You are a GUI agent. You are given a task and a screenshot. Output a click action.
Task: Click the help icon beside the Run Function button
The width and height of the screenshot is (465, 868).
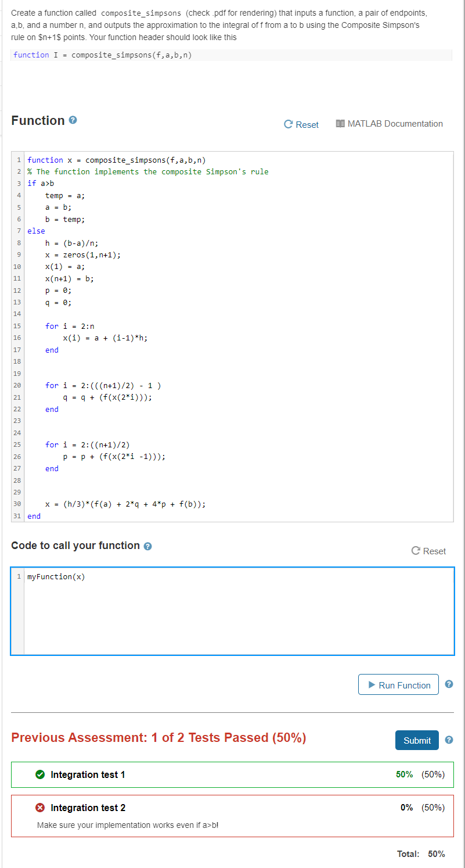tap(449, 684)
